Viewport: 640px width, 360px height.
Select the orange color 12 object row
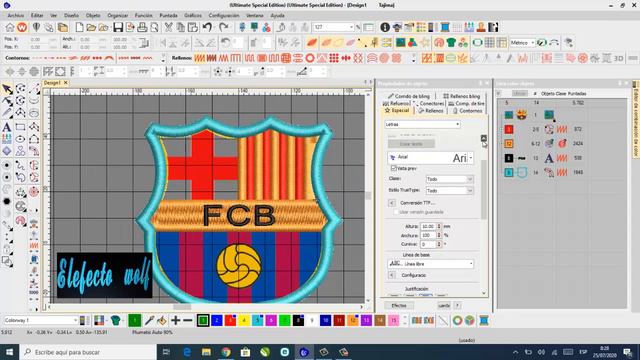click(x=544, y=144)
